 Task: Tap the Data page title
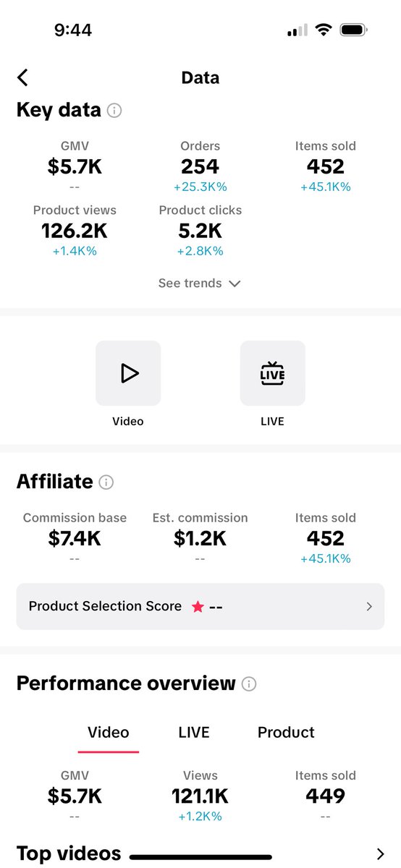click(x=200, y=77)
